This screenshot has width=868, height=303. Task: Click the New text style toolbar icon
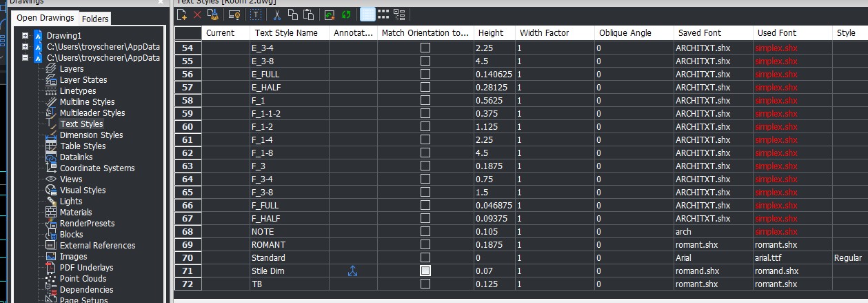click(183, 14)
